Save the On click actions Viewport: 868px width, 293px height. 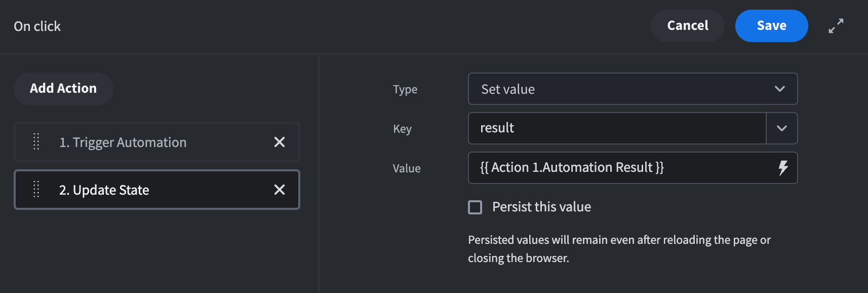pyautogui.click(x=771, y=26)
